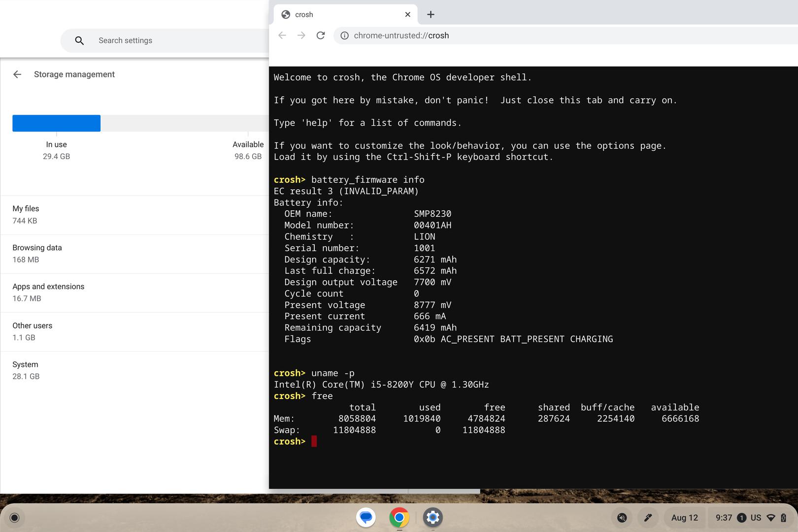This screenshot has height=532, width=798.
Task: Open the Aug 12 calendar date
Action: (685, 518)
